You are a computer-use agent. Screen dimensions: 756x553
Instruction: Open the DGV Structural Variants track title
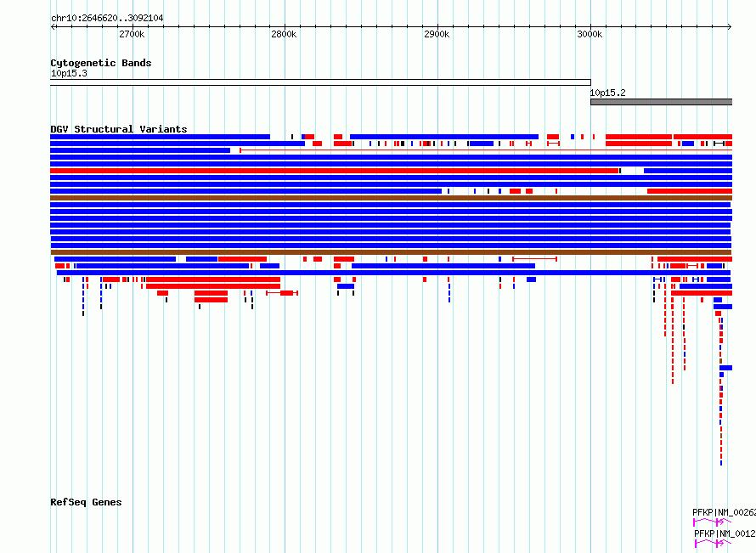(119, 129)
